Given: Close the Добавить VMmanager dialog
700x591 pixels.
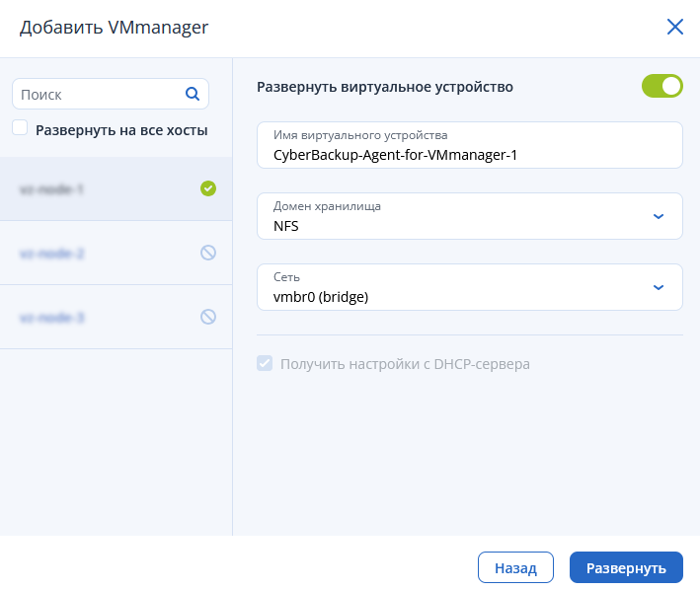Looking at the screenshot, I should point(674,27).
